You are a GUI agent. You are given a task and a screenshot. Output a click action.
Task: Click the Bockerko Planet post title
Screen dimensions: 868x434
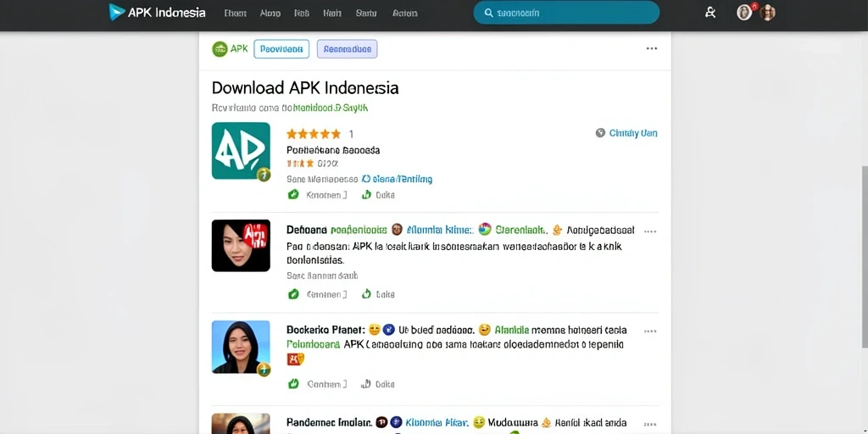coord(325,330)
